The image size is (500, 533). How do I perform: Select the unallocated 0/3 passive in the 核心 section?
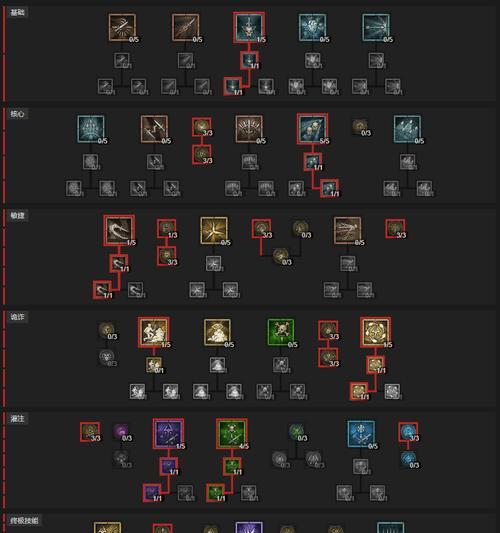click(360, 127)
